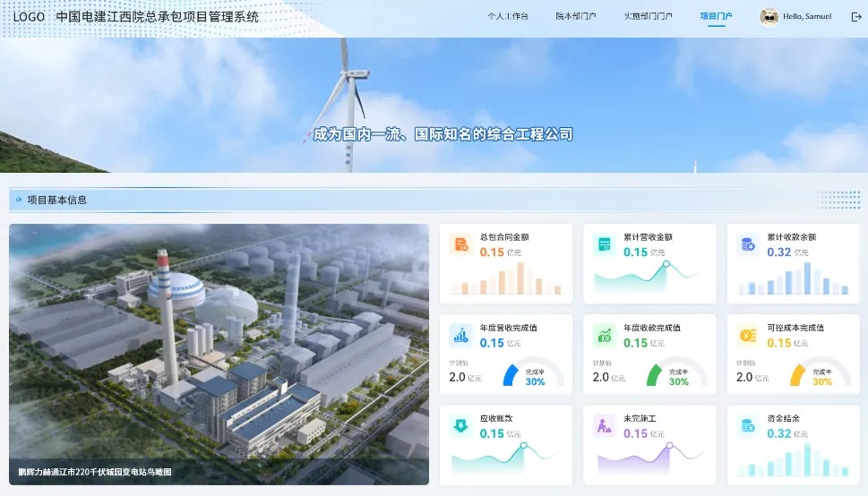Click the arrow icon beside 项目基本信息
The width and height of the screenshot is (868, 496).
tap(19, 200)
